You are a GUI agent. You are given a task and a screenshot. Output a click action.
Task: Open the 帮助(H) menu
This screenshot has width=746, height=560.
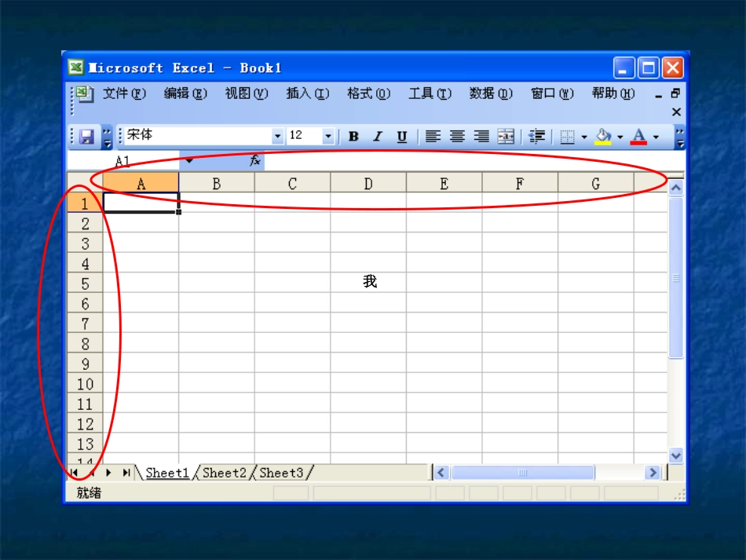pos(613,93)
